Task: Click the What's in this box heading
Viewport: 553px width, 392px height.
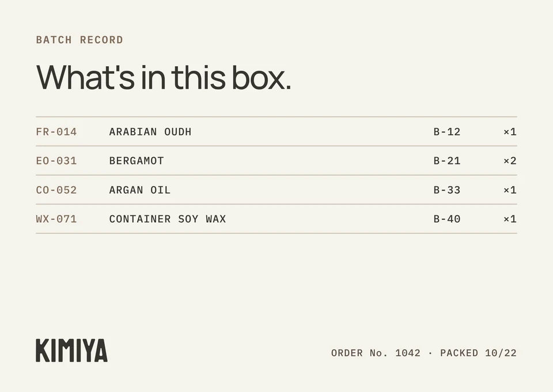Action: (x=164, y=77)
